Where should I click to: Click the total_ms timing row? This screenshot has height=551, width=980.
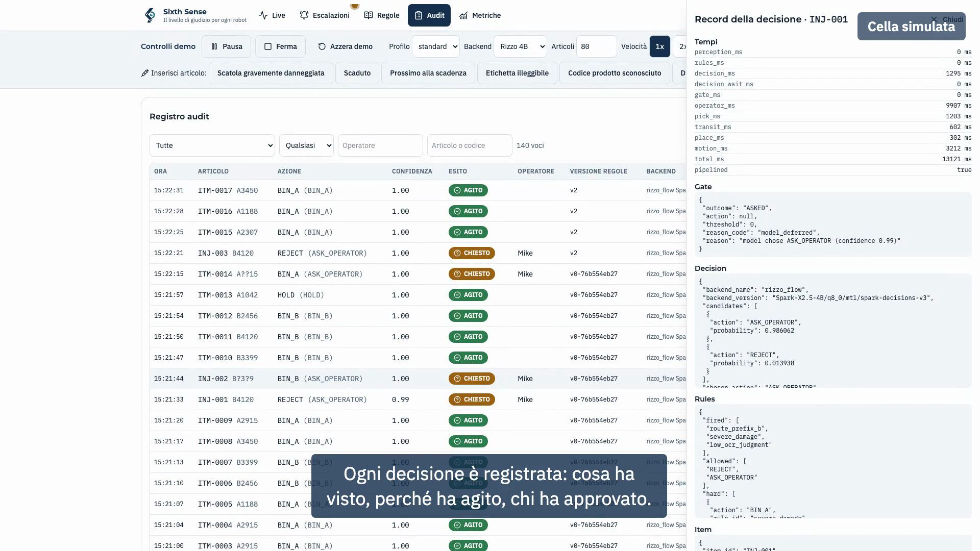point(833,159)
